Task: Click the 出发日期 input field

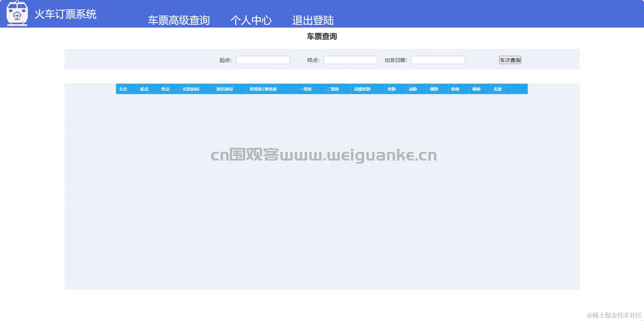Action: click(x=438, y=60)
